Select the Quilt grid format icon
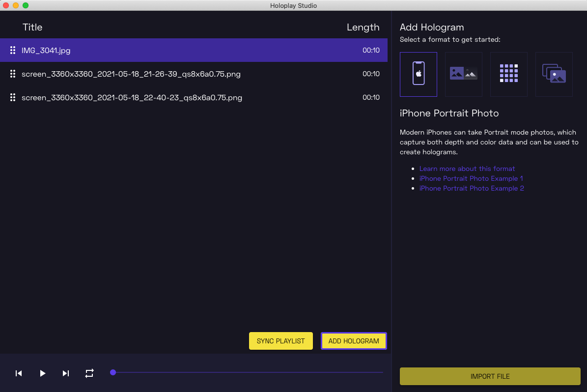Image resolution: width=587 pixels, height=392 pixels. pyautogui.click(x=509, y=74)
